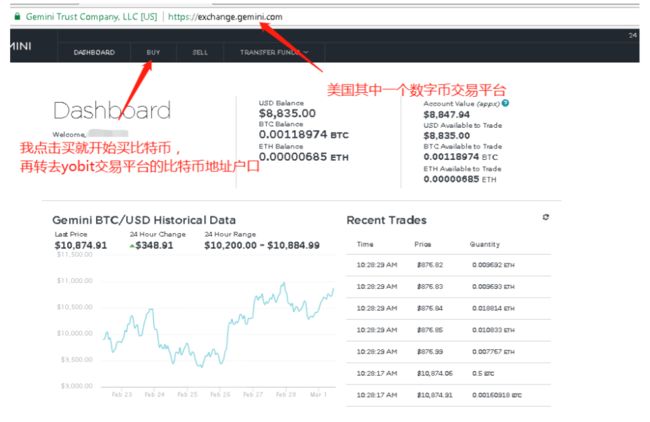Viewport: 650px width, 422px height.
Task: Click the Gemini logo in header
Action: coord(21,46)
